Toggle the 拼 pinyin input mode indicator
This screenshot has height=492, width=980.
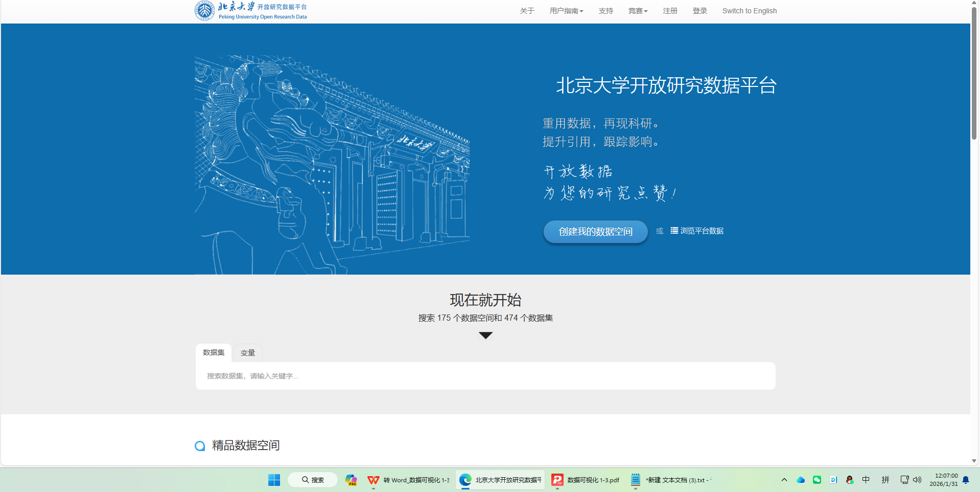(x=885, y=480)
